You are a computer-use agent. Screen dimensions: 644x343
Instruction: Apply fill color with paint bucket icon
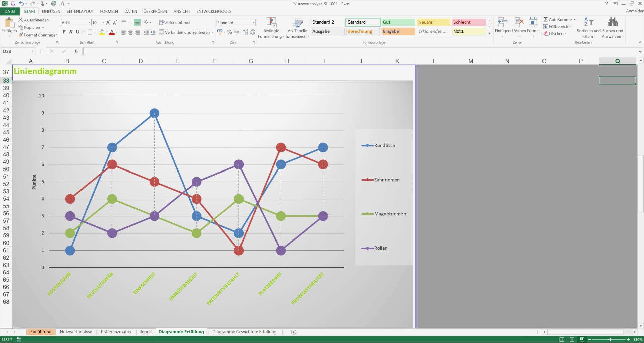click(102, 32)
